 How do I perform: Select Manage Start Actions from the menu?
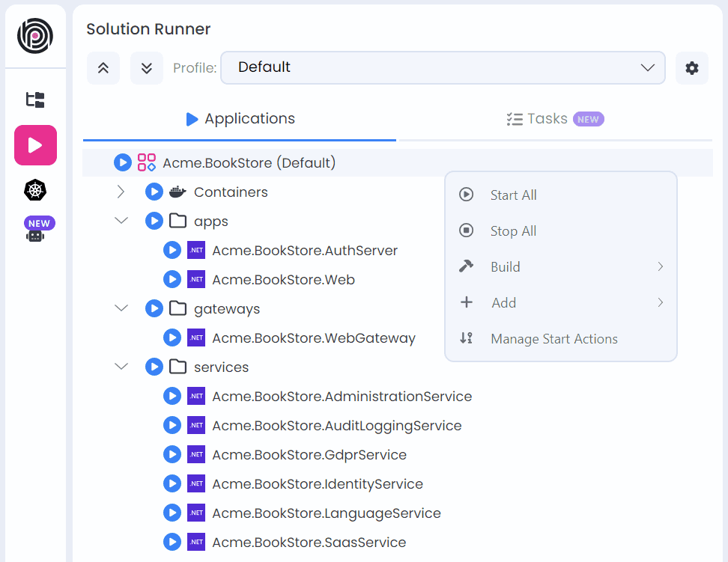tap(553, 338)
